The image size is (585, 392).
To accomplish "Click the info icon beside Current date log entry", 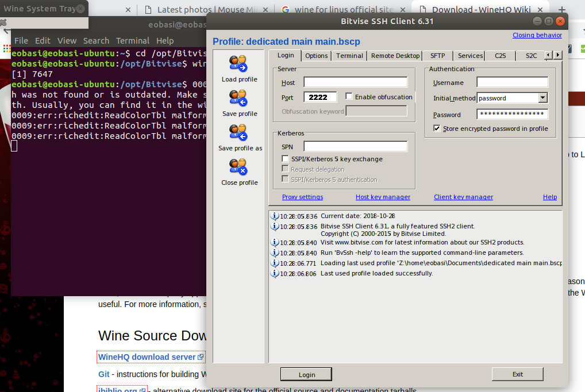I will [275, 216].
